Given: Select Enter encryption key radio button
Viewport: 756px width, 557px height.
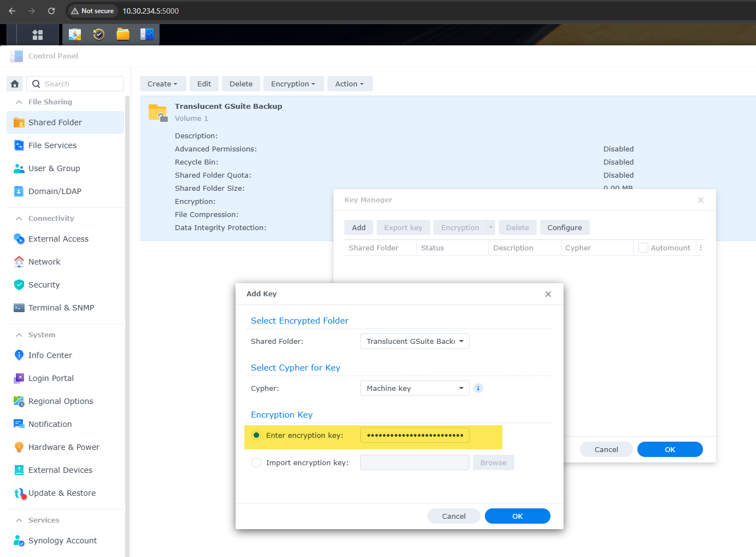Looking at the screenshot, I should (256, 435).
